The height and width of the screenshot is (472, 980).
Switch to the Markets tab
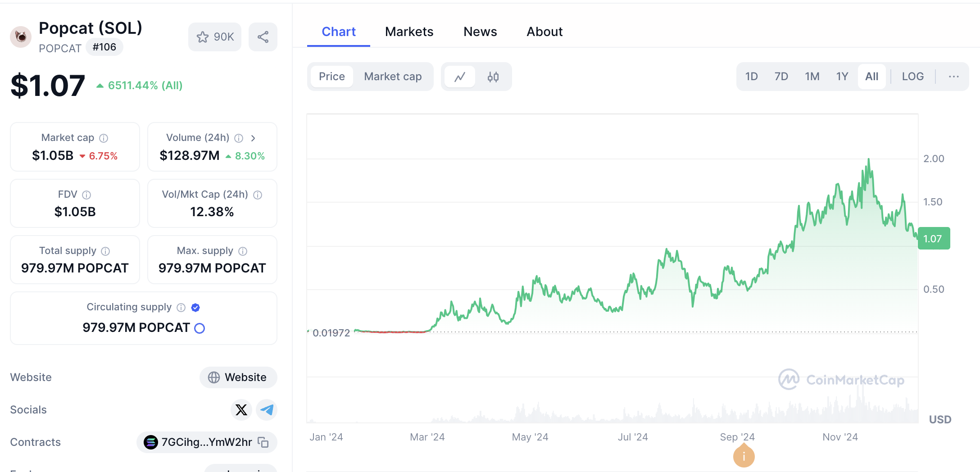[x=409, y=32]
